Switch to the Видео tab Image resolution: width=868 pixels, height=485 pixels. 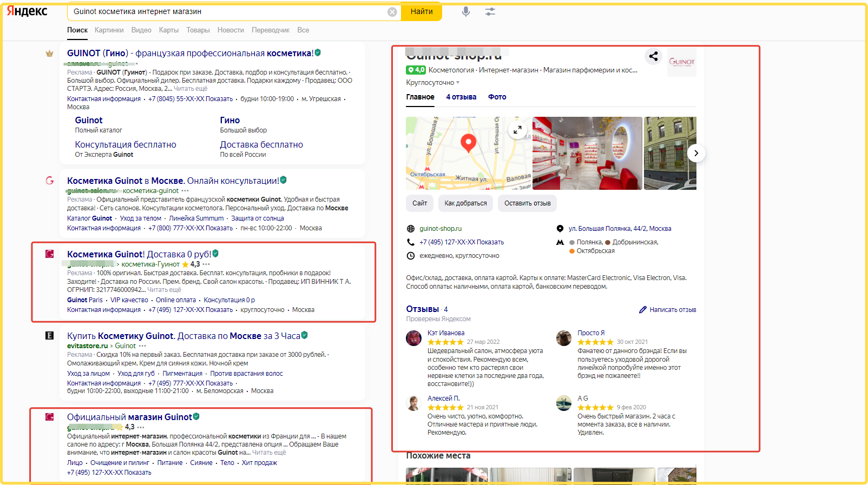tap(141, 30)
